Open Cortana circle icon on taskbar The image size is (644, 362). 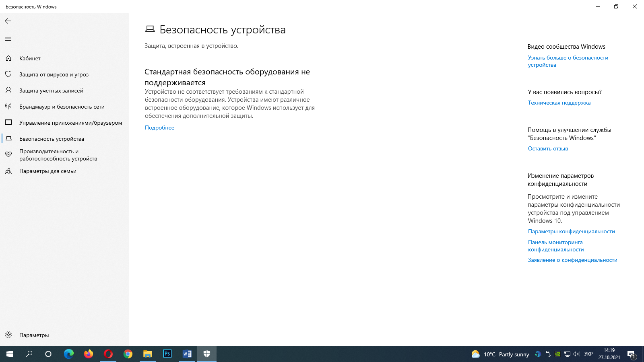click(x=48, y=354)
